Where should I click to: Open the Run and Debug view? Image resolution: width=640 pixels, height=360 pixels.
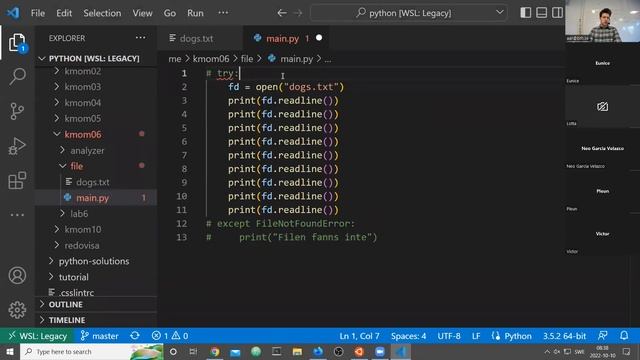17,146
